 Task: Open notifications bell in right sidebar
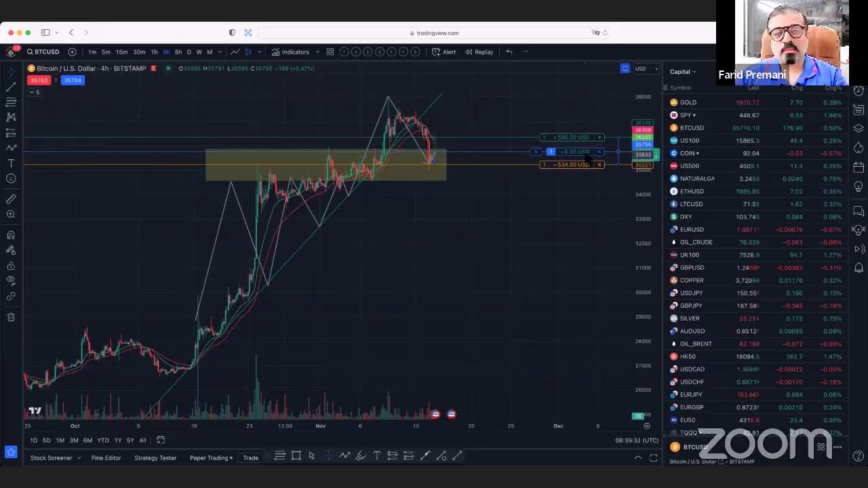[x=859, y=268]
